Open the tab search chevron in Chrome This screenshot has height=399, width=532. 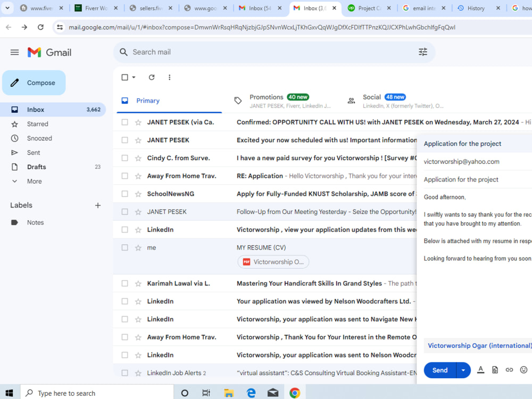[7, 8]
